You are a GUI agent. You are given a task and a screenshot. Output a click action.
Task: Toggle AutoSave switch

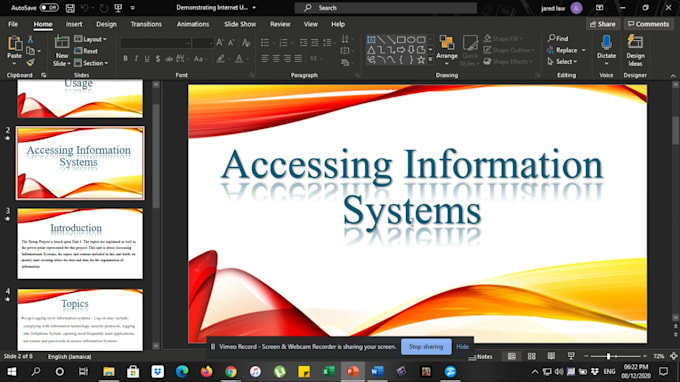49,8
